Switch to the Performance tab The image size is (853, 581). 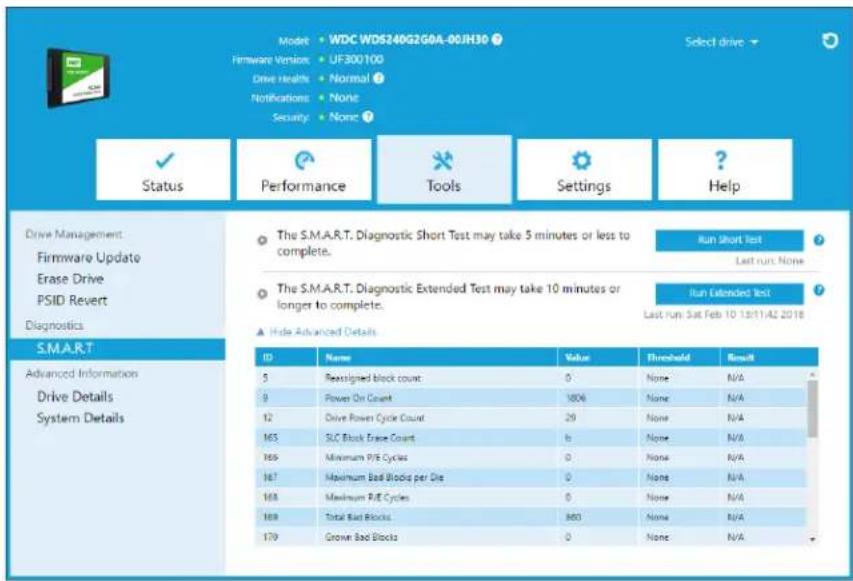(304, 170)
